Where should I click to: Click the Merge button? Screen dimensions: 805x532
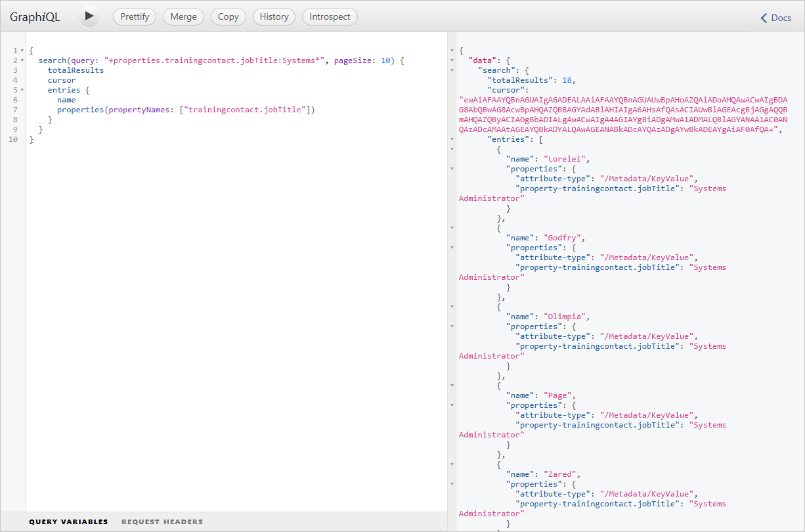(x=183, y=17)
